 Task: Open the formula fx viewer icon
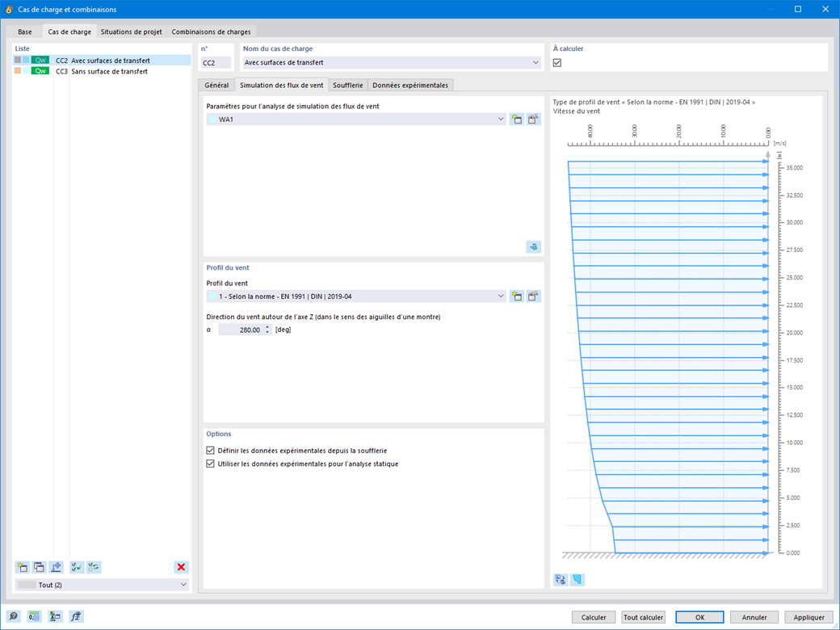point(76,616)
